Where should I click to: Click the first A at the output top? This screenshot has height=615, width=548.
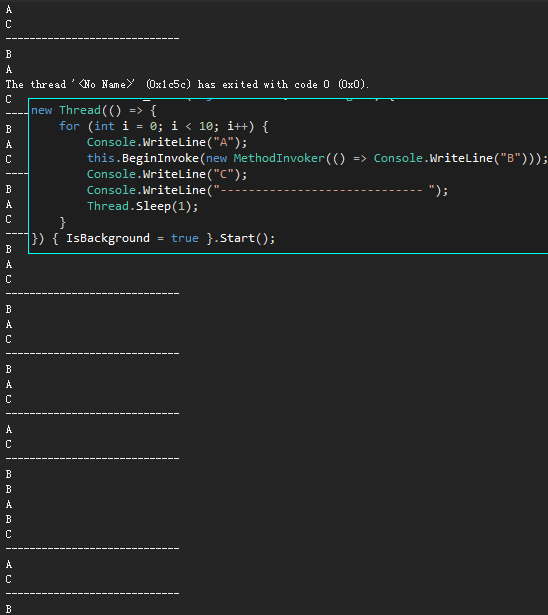(9, 9)
